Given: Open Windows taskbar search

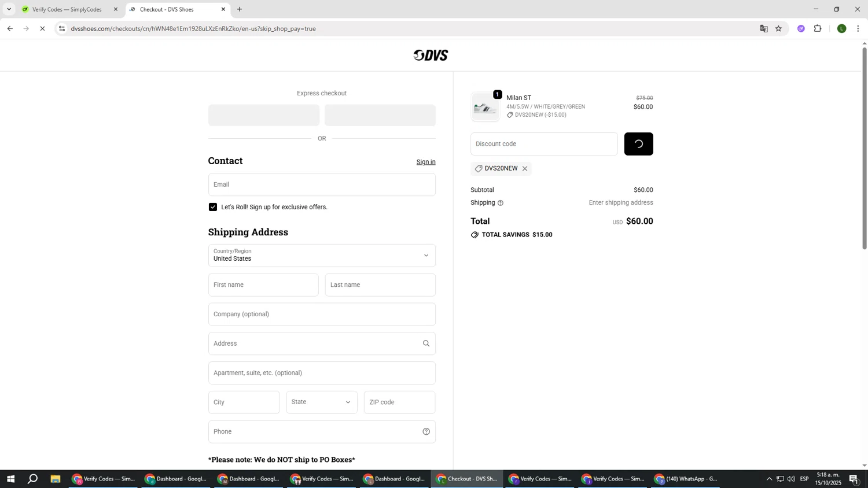Looking at the screenshot, I should [33, 479].
